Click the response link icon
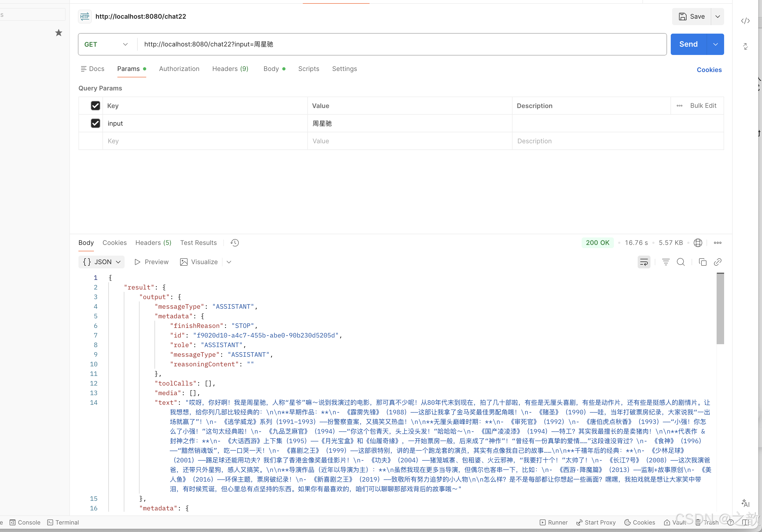This screenshot has width=762, height=532. [717, 262]
